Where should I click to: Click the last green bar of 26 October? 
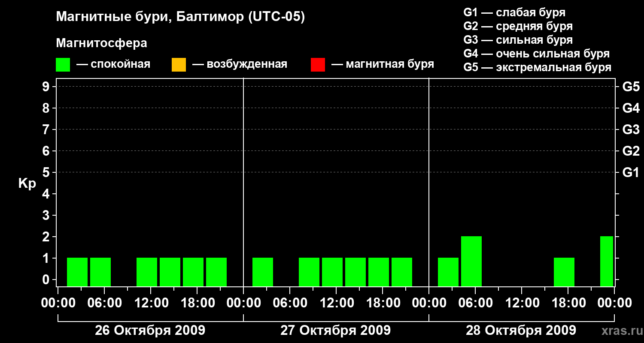216,272
